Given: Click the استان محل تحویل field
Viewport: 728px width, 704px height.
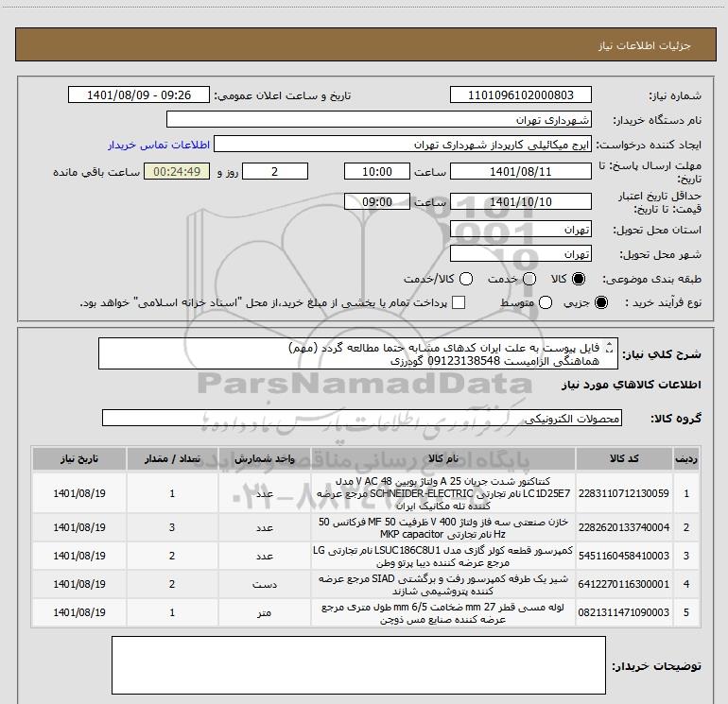Looking at the screenshot, I should point(520,230).
